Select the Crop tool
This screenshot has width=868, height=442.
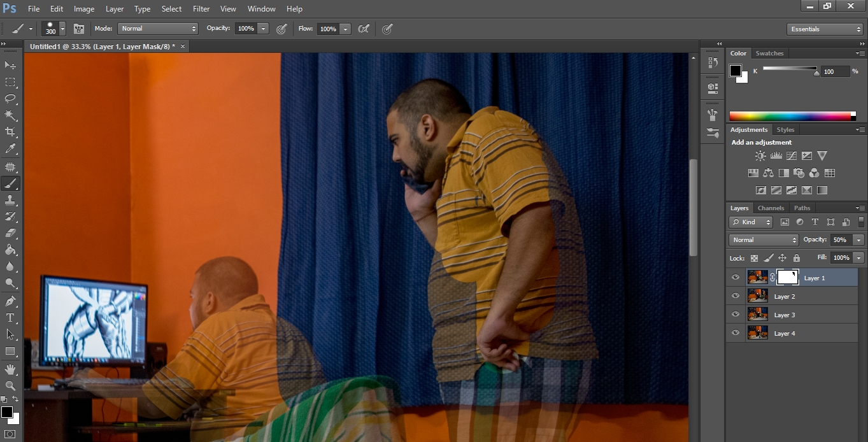click(x=10, y=132)
